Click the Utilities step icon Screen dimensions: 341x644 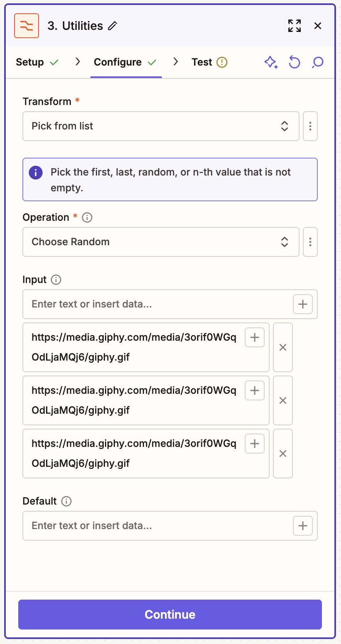coord(26,25)
